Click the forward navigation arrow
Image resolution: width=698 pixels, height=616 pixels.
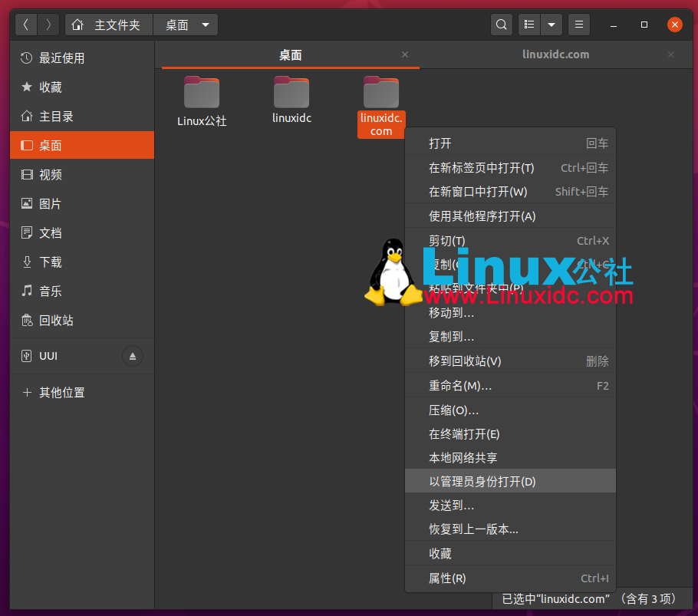tap(48, 24)
